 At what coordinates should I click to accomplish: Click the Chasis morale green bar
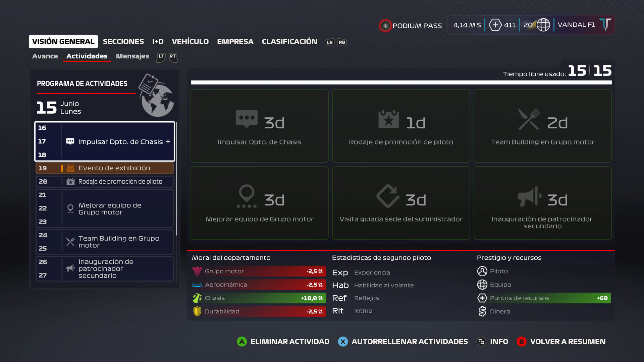coord(258,298)
